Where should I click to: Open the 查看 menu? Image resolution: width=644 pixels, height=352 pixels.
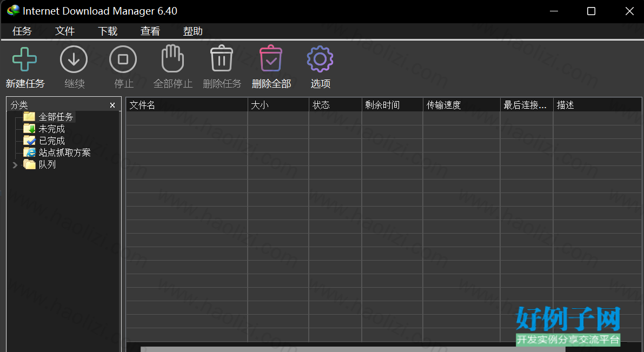point(150,31)
